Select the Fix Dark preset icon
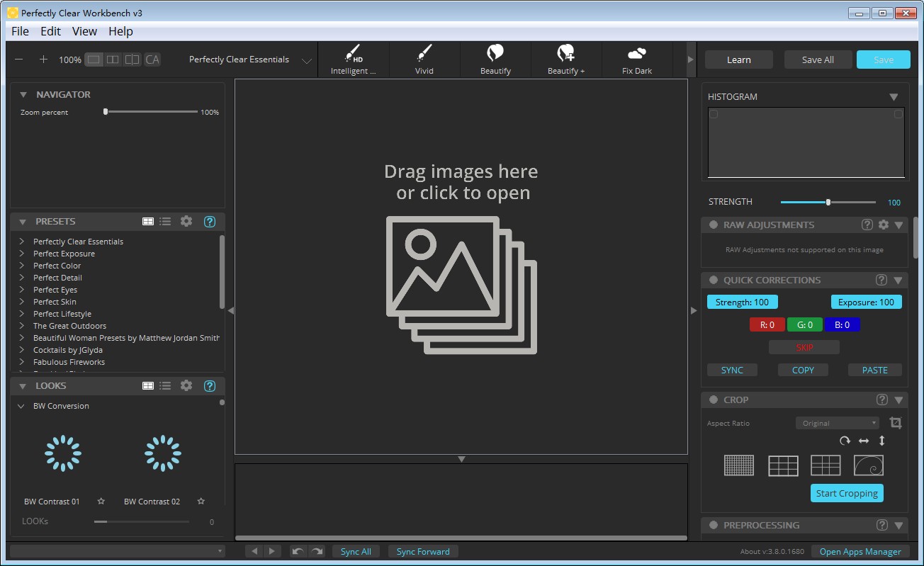 637,54
